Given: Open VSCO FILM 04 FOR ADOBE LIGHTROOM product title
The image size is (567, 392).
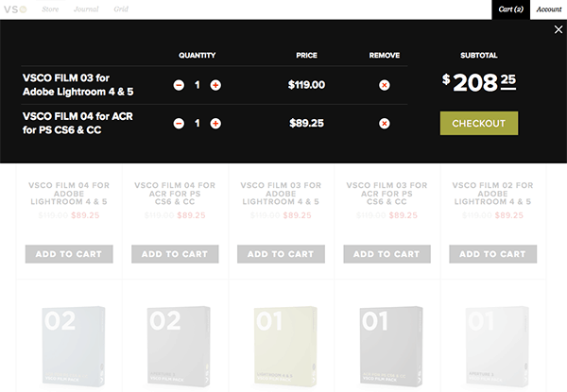Looking at the screenshot, I should (x=69, y=194).
